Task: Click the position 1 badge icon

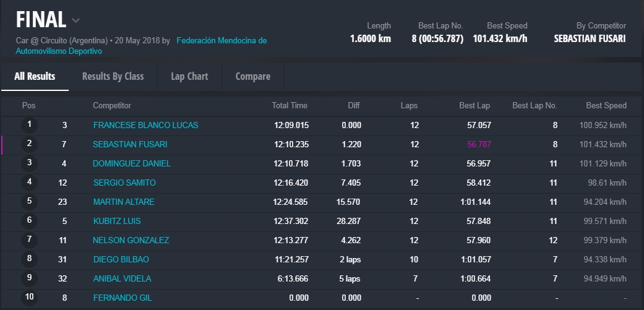Action: click(29, 126)
